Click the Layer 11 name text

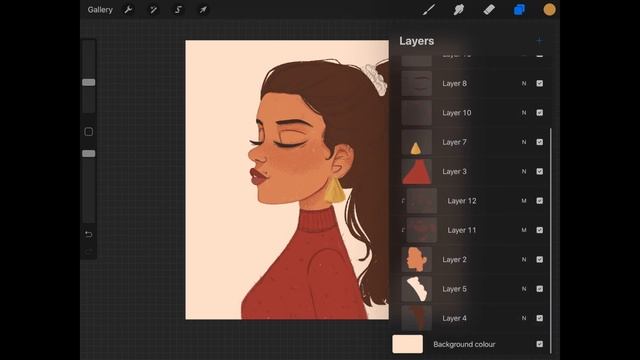point(462,230)
